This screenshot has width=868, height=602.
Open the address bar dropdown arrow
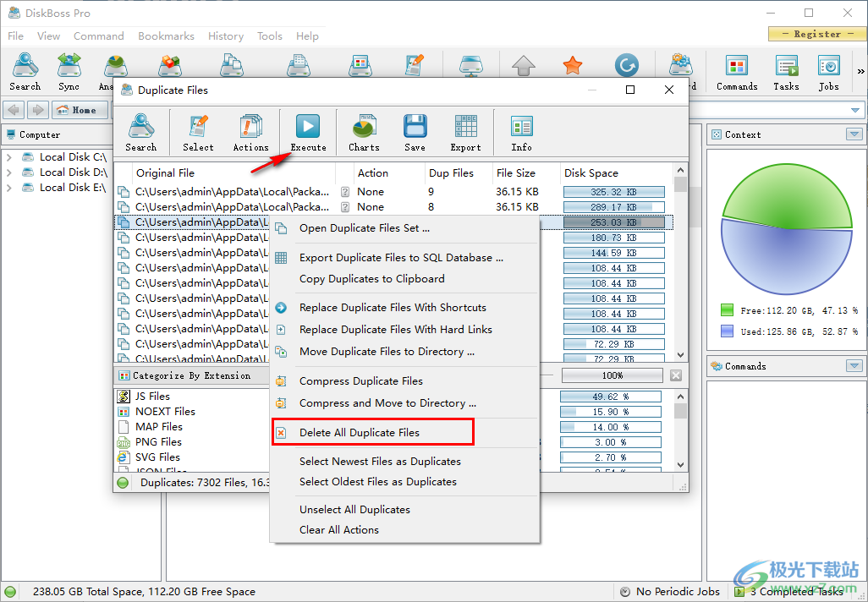(855, 110)
